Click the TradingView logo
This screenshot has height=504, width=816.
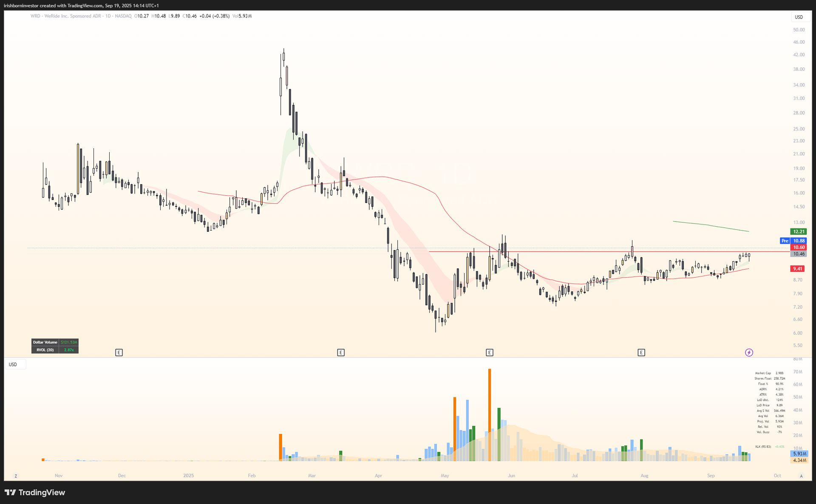tap(35, 493)
